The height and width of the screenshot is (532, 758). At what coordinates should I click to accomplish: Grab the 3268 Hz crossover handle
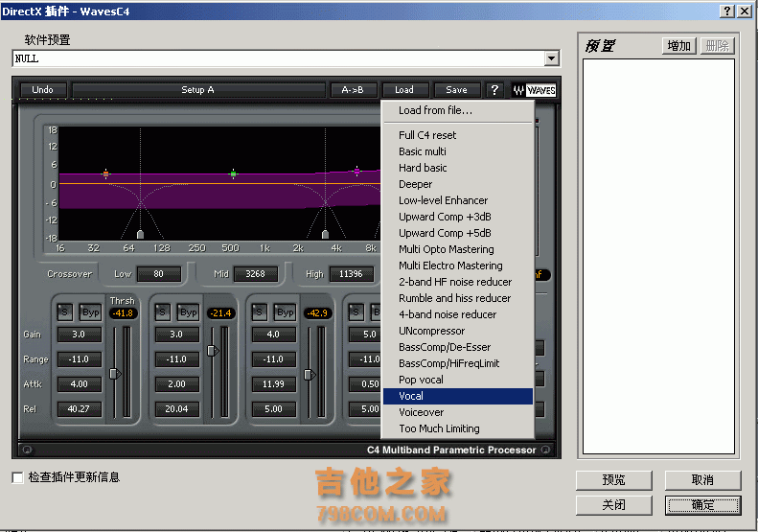coord(326,235)
